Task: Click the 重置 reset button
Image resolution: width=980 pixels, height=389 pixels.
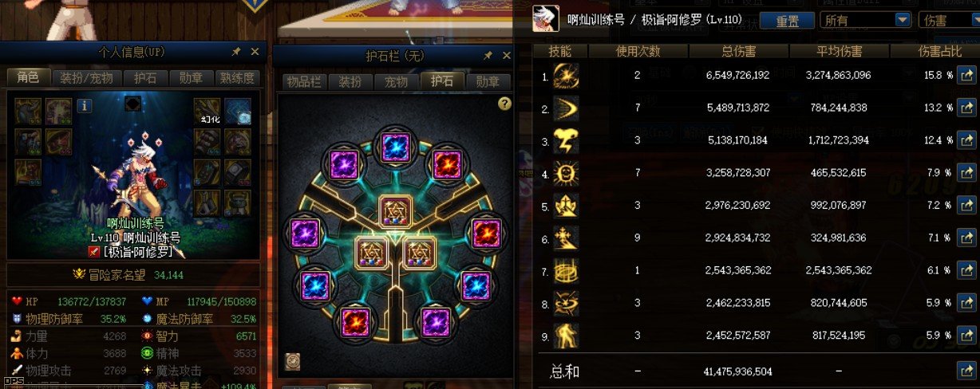Action: (787, 21)
